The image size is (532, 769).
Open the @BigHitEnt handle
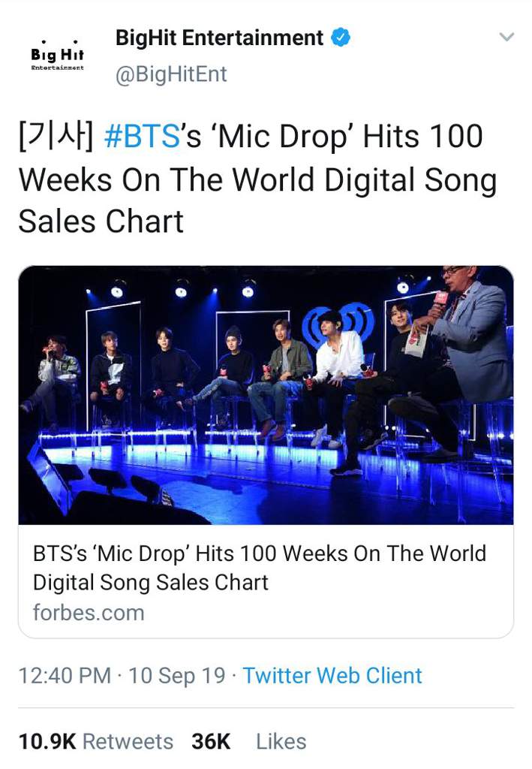tap(171, 74)
